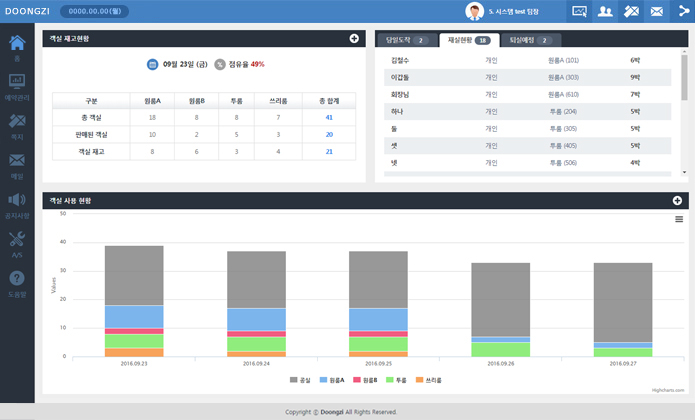Click the calendar icon beside 09월 23일
This screenshot has height=420, width=695.
[152, 65]
